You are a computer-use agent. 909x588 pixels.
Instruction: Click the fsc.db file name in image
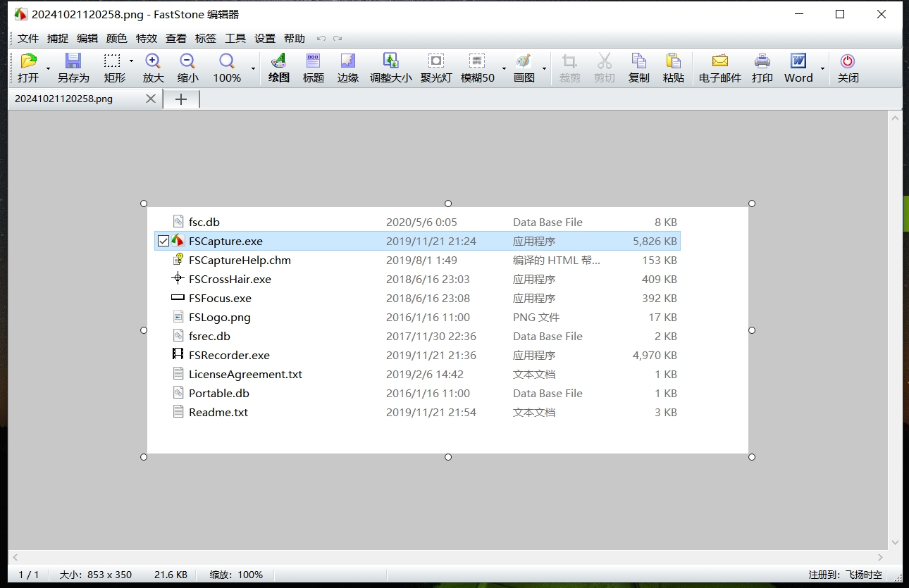[204, 222]
